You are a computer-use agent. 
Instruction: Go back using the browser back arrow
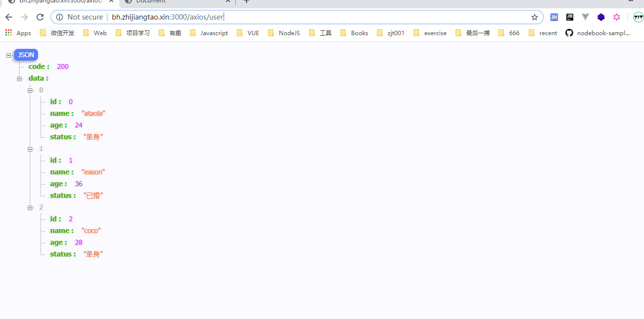click(9, 17)
